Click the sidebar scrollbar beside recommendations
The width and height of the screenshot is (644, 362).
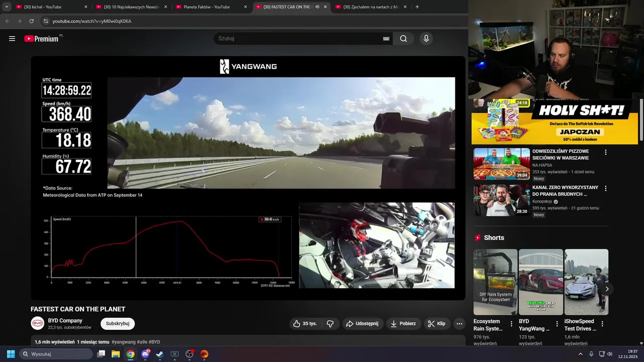tap(641, 121)
